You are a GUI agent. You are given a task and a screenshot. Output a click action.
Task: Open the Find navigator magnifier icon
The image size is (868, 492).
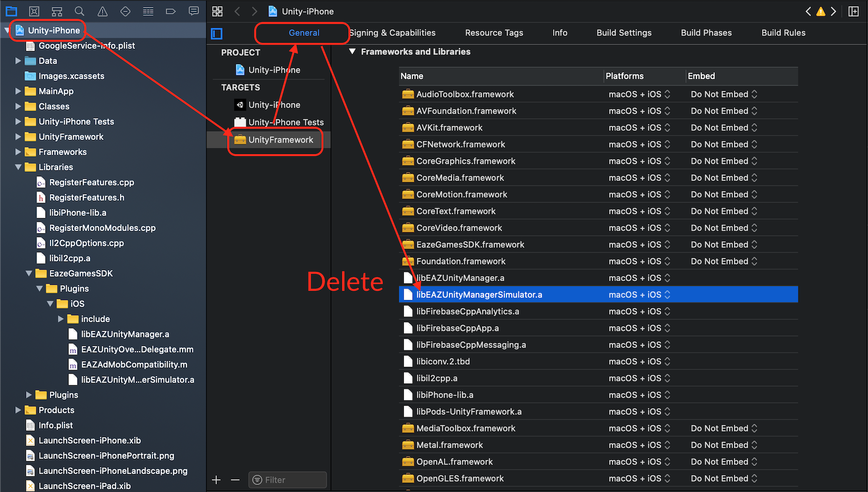coord(79,11)
